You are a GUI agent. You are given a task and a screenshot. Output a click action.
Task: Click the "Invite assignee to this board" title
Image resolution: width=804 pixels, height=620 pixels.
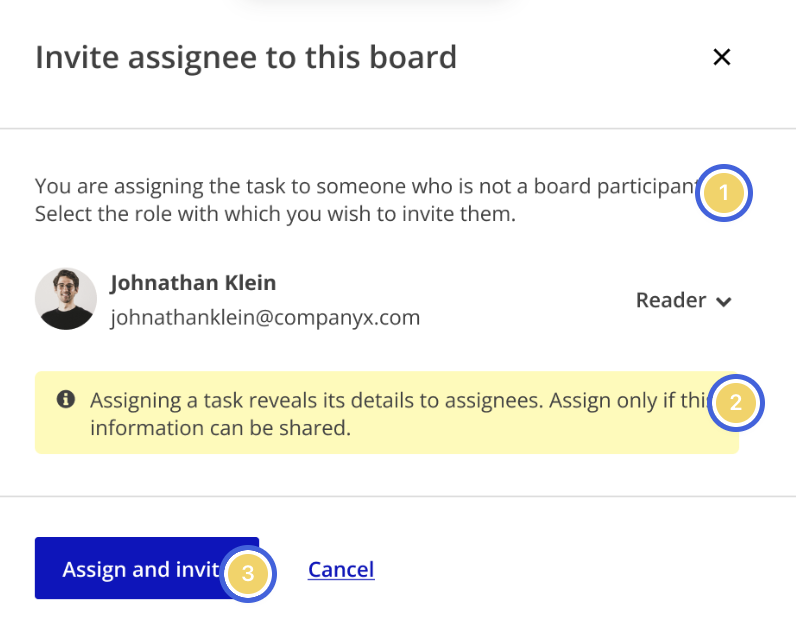[x=246, y=57]
